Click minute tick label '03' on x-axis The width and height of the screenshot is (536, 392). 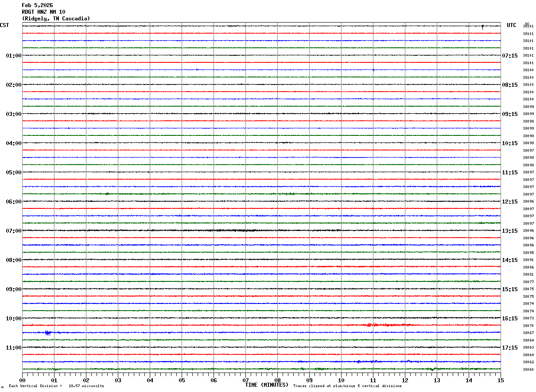tap(118, 380)
